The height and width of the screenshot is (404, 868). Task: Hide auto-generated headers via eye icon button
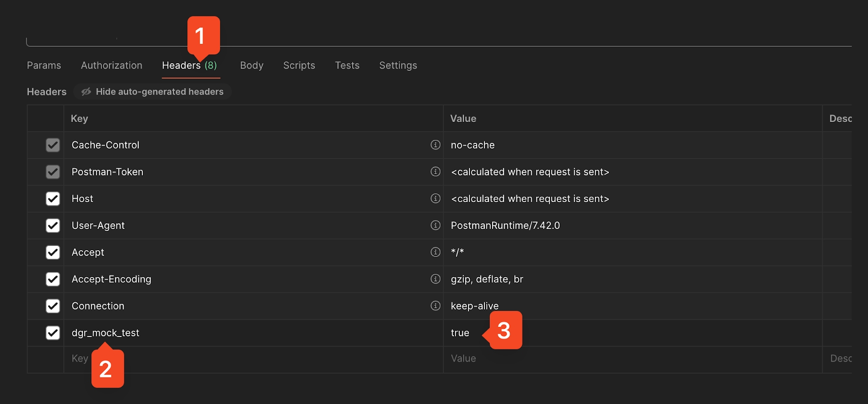(x=152, y=92)
